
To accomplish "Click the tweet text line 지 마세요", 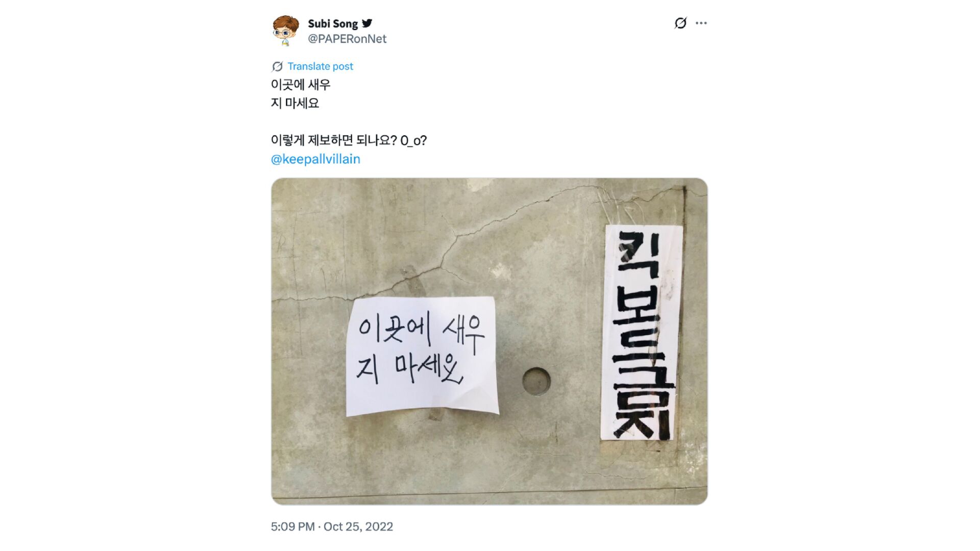I will coord(295,103).
